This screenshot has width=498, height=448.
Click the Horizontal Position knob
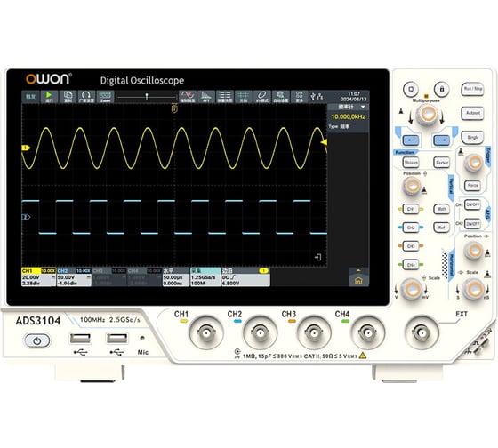click(473, 250)
